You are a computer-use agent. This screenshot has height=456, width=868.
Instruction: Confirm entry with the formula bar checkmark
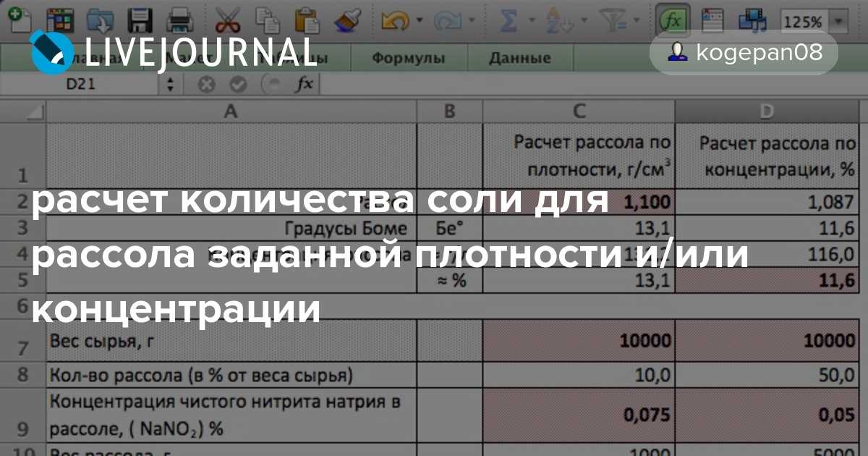coord(238,85)
